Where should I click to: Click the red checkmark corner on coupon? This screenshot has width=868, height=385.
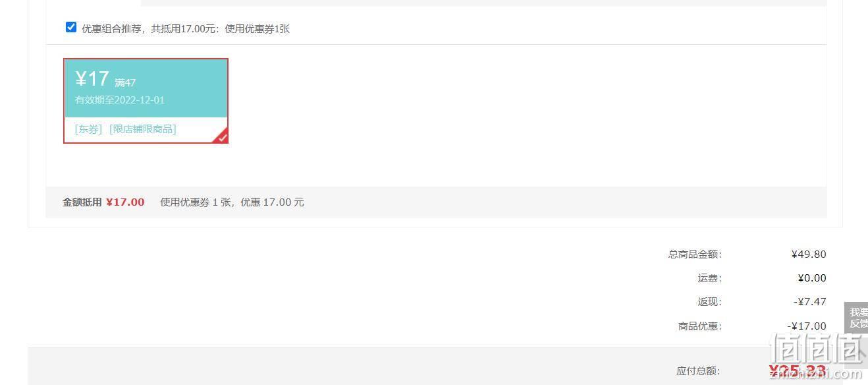click(x=221, y=136)
